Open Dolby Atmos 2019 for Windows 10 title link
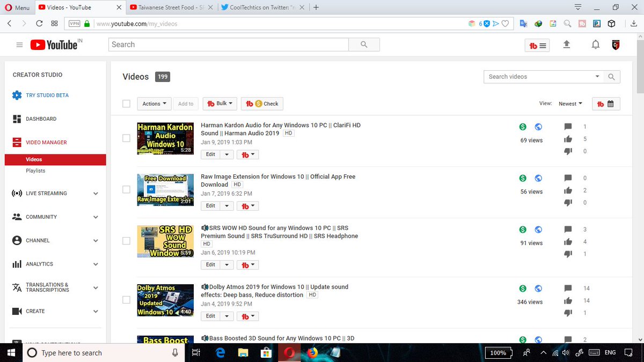 point(275,291)
